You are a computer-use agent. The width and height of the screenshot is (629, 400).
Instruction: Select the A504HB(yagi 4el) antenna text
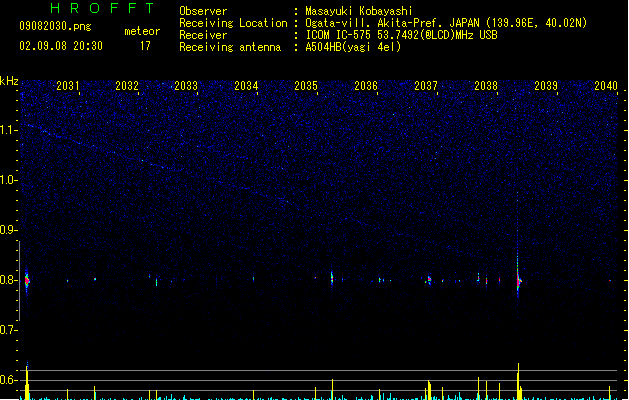tap(353, 47)
